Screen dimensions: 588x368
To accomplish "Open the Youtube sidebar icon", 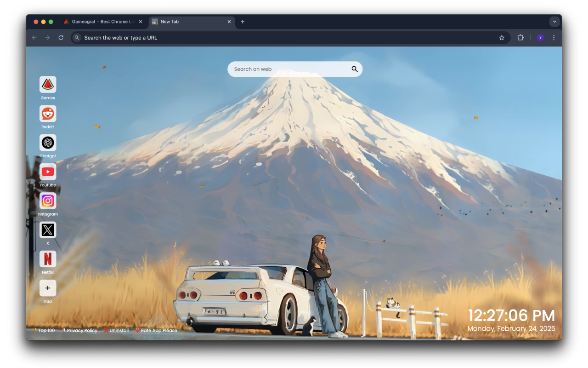I will pyautogui.click(x=47, y=172).
